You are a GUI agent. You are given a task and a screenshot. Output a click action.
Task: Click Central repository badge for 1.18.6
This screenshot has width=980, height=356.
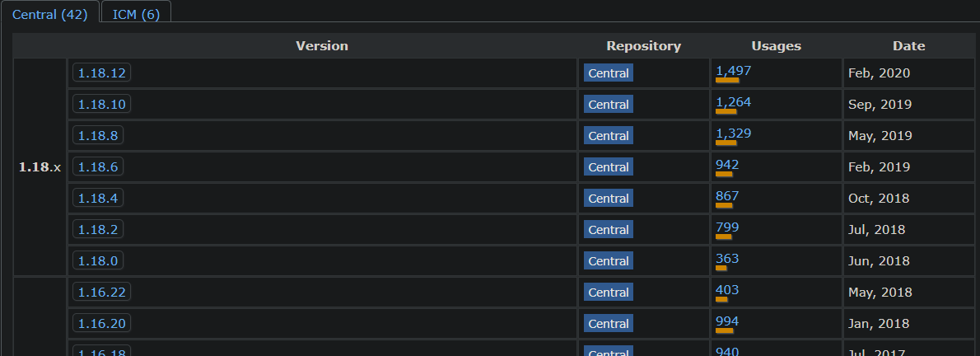click(608, 166)
